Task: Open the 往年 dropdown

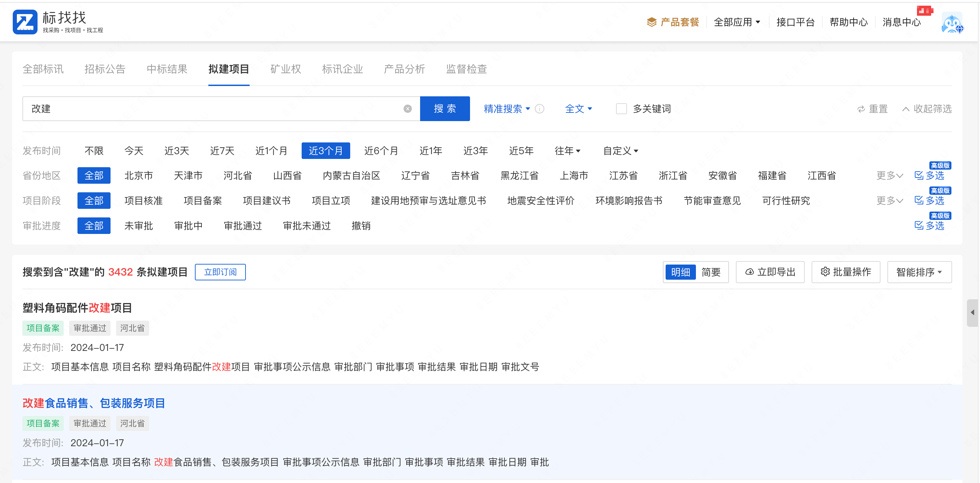Action: tap(567, 150)
